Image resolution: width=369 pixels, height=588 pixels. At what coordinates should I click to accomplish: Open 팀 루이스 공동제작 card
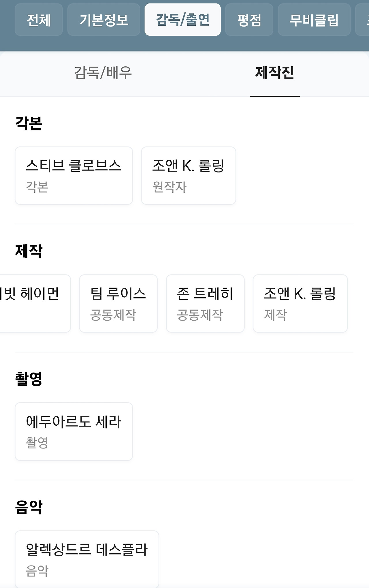[x=118, y=303]
